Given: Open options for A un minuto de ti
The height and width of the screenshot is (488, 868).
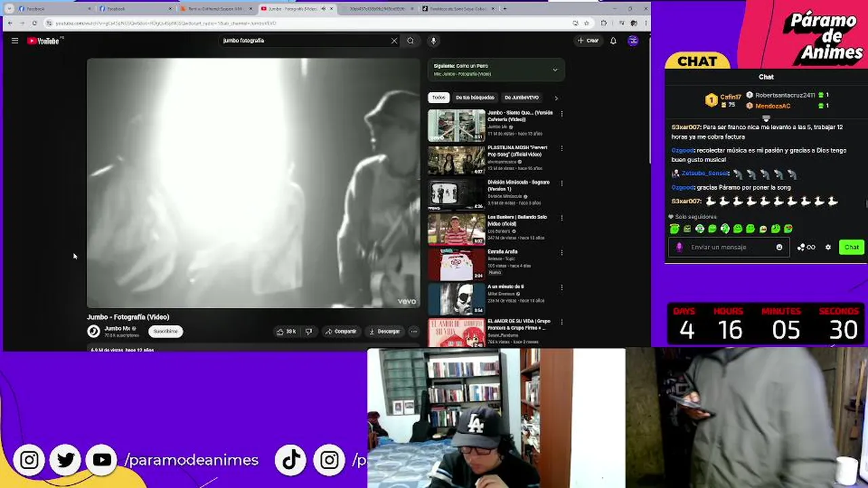Looking at the screenshot, I should click(x=561, y=287).
